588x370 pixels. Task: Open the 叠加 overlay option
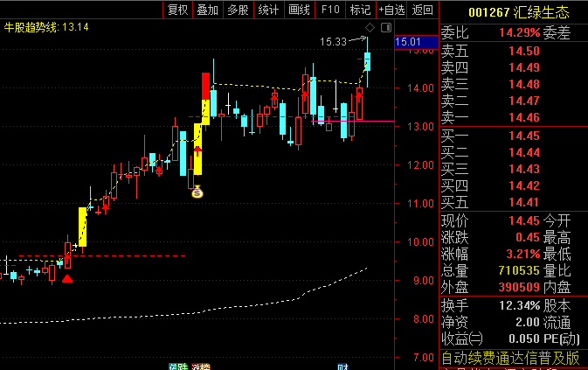(208, 10)
